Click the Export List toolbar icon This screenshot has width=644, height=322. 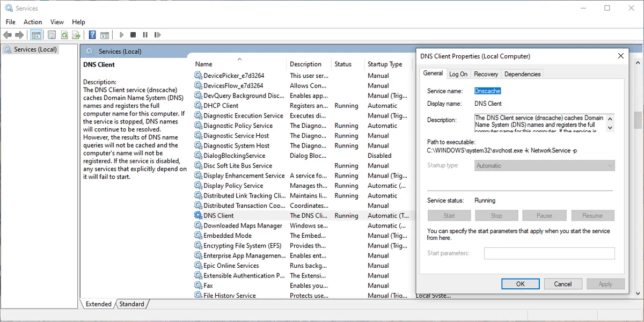[76, 34]
